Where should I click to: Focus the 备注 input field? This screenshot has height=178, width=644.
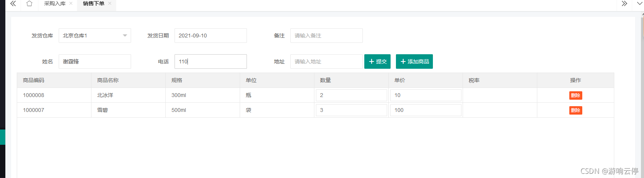coord(327,36)
